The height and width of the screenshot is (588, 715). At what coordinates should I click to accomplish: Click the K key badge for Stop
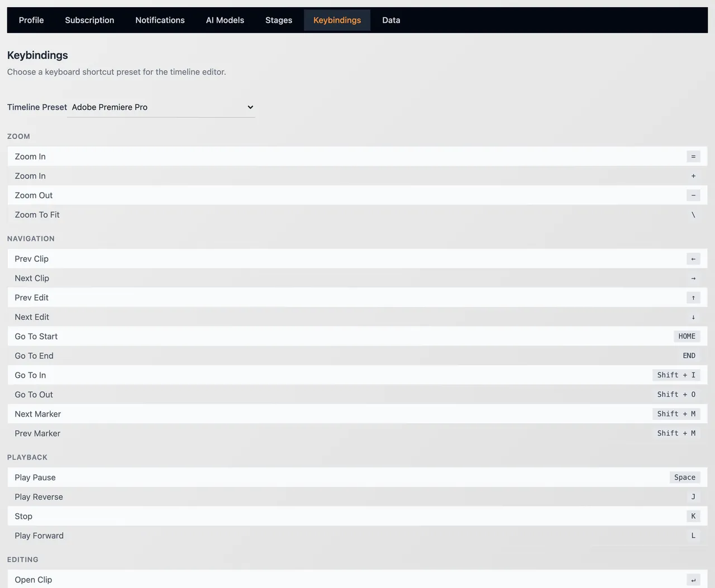click(693, 516)
